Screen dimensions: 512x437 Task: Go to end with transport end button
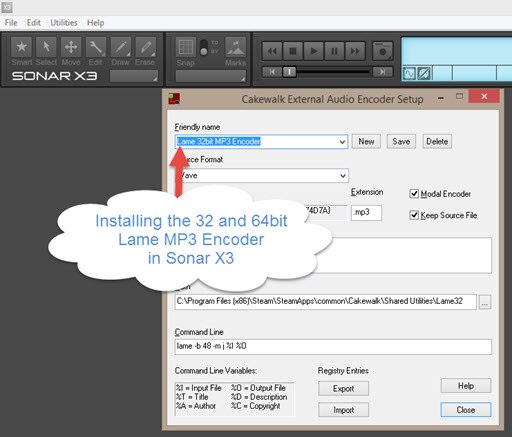(382, 72)
